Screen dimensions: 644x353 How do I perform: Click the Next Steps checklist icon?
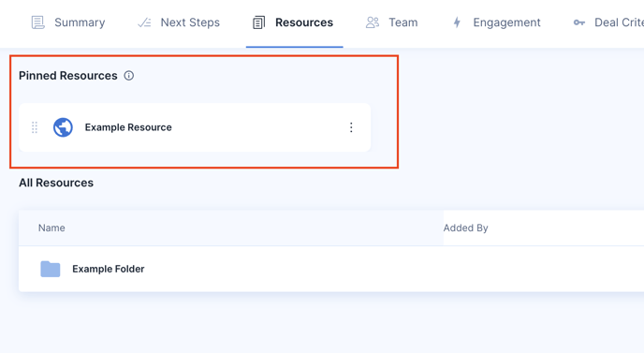(x=144, y=22)
